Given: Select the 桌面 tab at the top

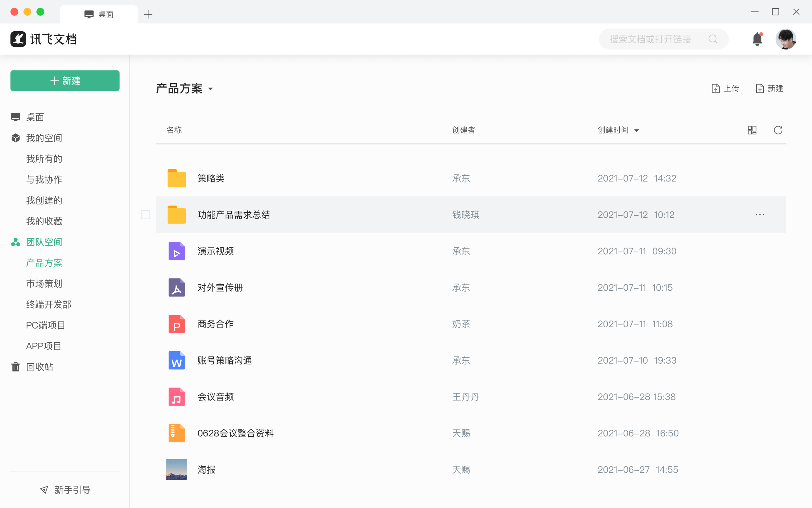Looking at the screenshot, I should (98, 14).
